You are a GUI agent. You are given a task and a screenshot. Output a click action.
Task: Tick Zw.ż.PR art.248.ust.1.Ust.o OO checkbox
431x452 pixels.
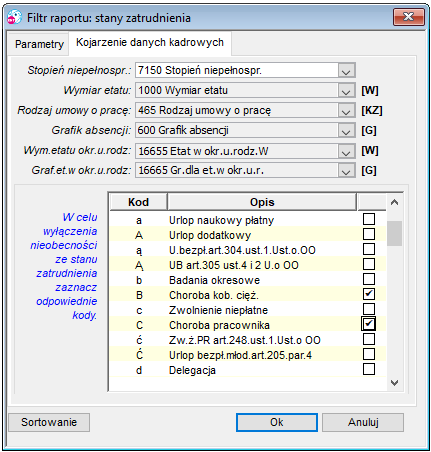(x=369, y=339)
